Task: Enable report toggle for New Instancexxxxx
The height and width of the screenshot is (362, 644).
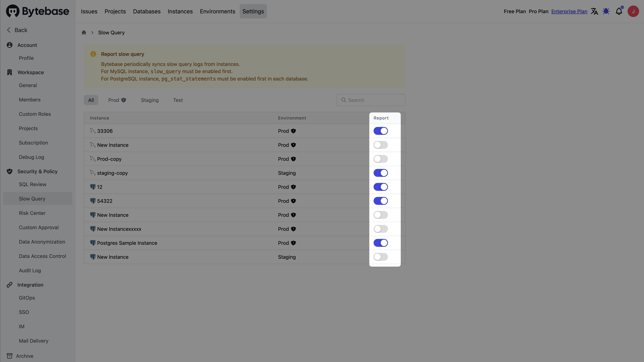Action: point(381,229)
